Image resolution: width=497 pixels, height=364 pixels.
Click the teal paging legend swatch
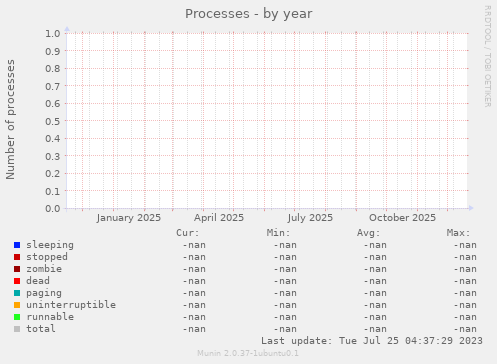(17, 293)
